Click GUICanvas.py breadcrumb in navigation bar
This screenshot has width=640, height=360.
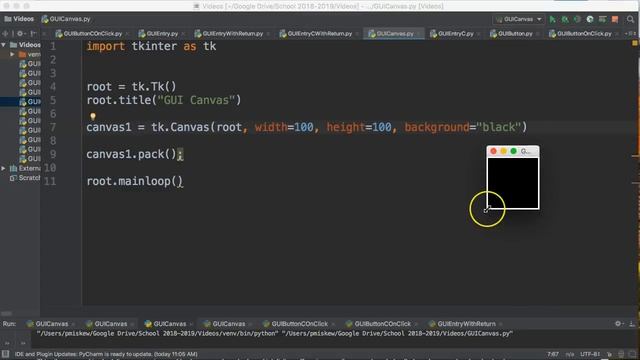tap(66, 19)
